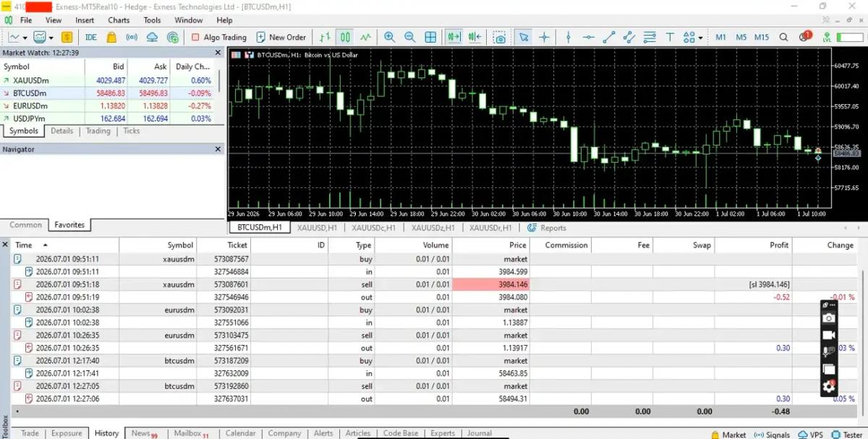
Task: Set chart timeframe to M1
Action: tap(721, 37)
